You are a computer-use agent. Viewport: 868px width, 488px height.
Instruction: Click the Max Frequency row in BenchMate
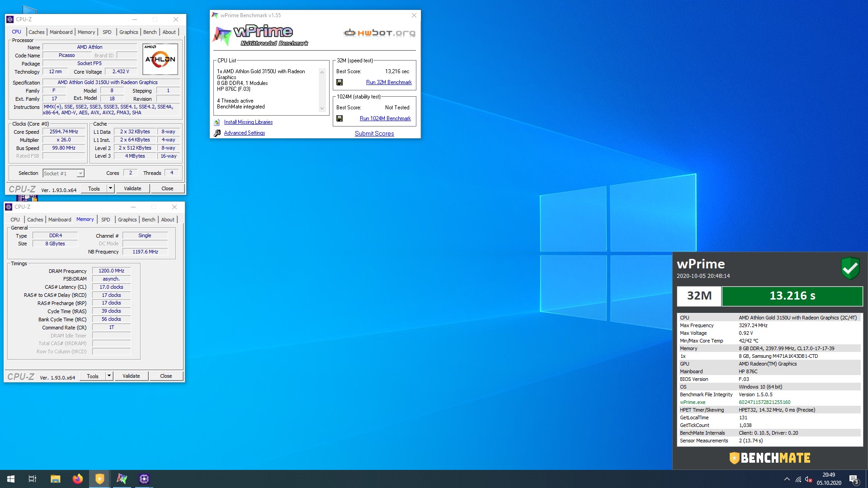[770, 325]
